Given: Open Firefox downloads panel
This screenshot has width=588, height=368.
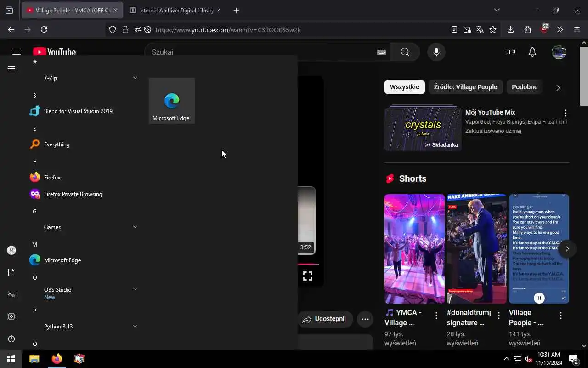Looking at the screenshot, I should (510, 29).
